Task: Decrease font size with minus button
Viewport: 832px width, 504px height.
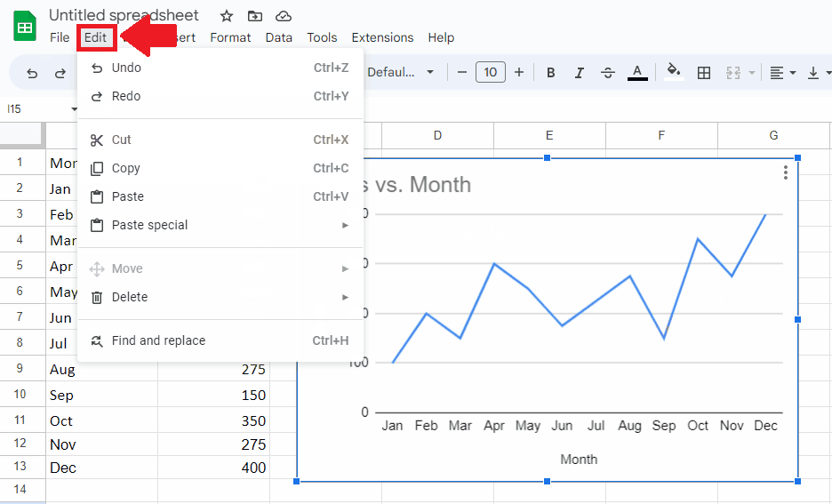Action: [x=461, y=72]
